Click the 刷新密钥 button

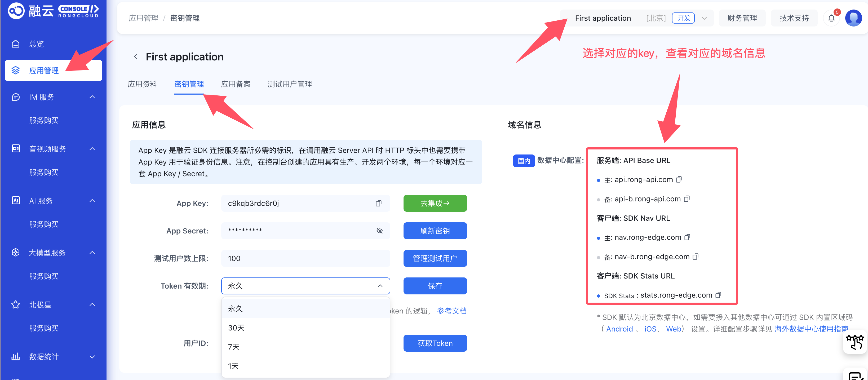(435, 231)
